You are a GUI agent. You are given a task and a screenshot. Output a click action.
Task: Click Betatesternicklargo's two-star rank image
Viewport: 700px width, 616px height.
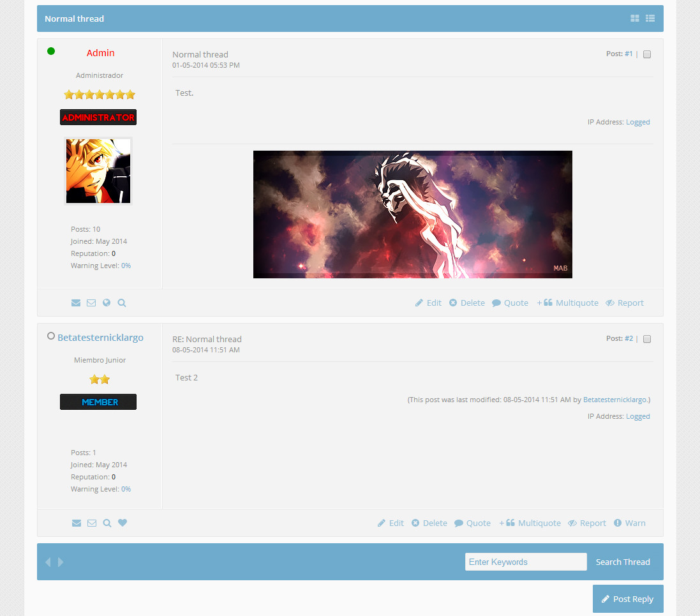(x=99, y=379)
